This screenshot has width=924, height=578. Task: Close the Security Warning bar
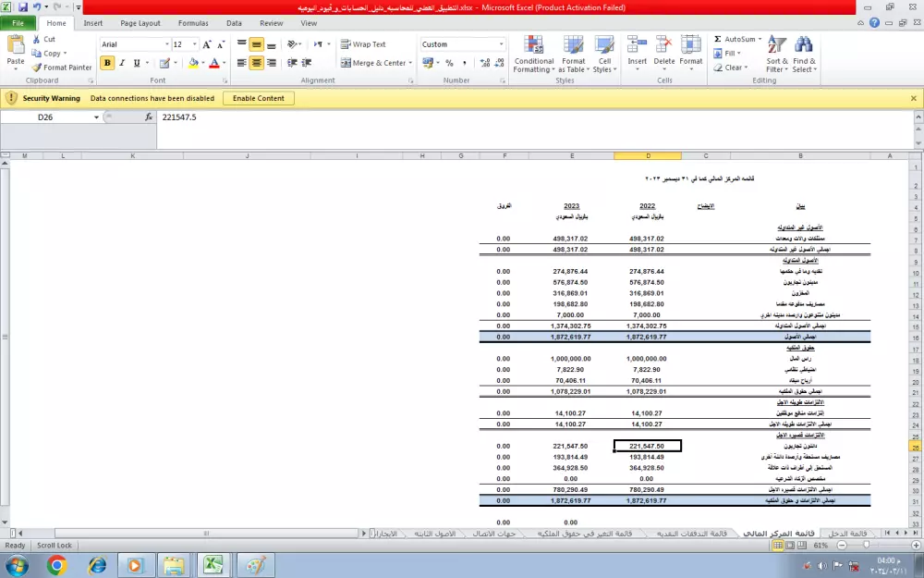click(914, 98)
